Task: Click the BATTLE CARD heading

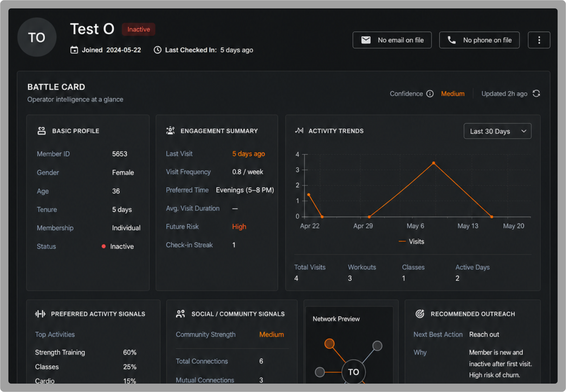Action: pos(56,87)
